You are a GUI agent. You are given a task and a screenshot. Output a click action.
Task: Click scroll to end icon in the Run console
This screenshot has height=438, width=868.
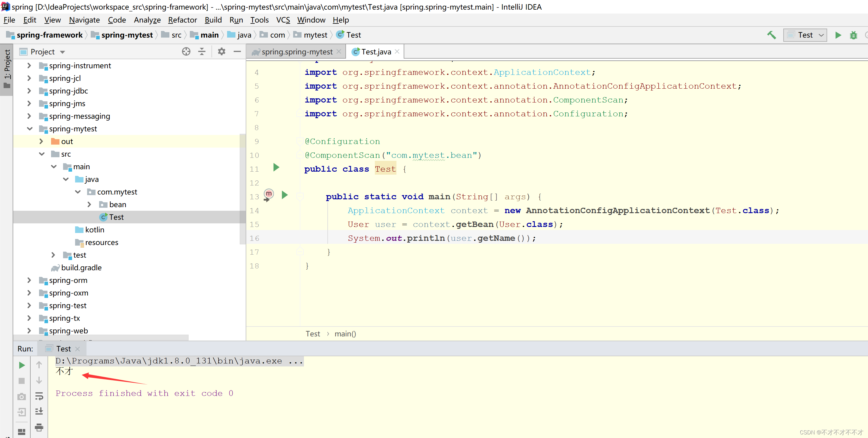39,411
